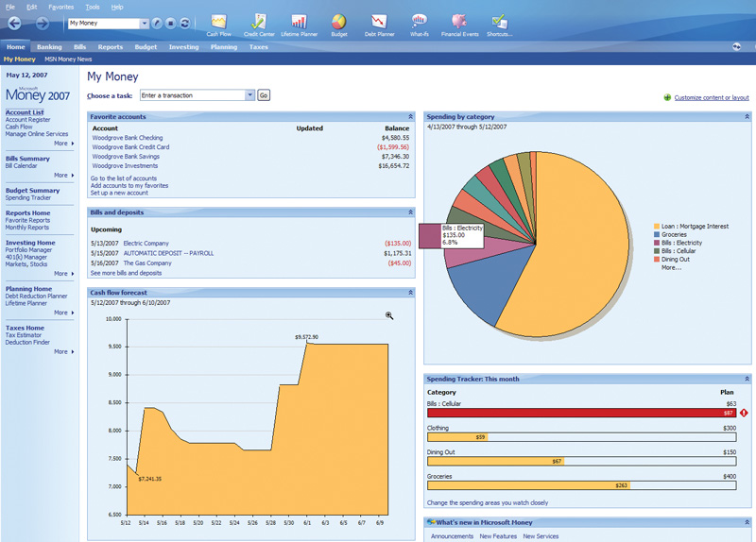Screen dimensions: 756x542
Task: Click the My Money address field
Action: point(104,23)
